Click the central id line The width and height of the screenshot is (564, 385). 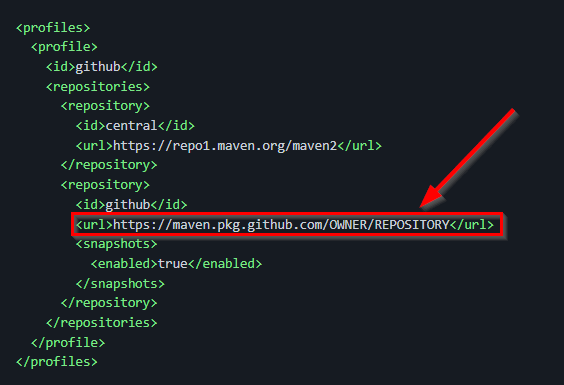(x=135, y=126)
